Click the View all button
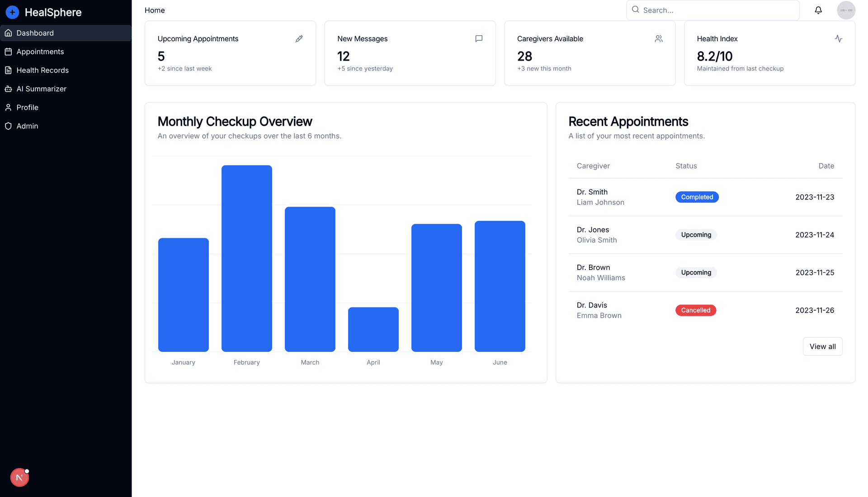The width and height of the screenshot is (868, 497). click(822, 346)
